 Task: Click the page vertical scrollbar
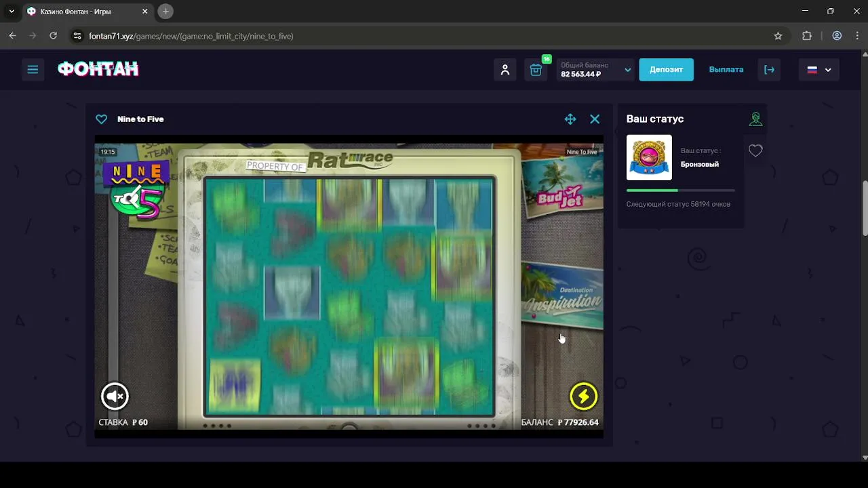(x=864, y=209)
